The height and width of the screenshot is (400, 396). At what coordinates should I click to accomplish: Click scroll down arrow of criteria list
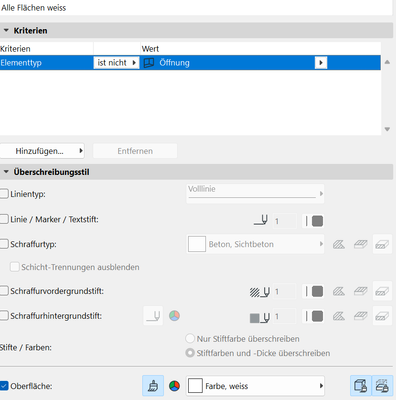coord(387,129)
